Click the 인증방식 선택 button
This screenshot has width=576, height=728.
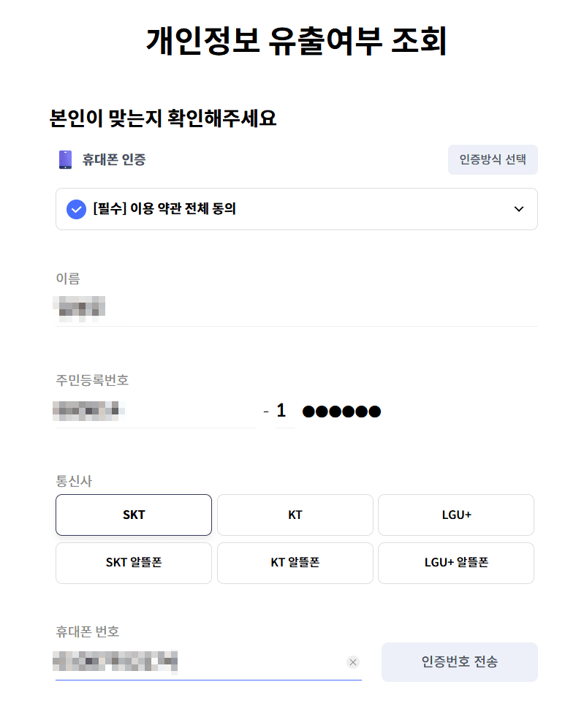pos(493,159)
